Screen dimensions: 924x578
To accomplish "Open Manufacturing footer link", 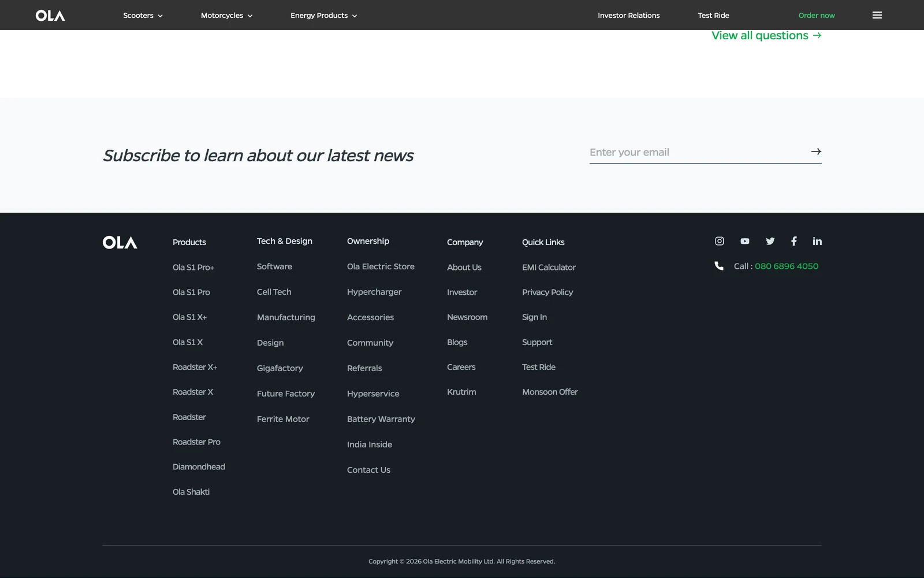I will point(286,317).
